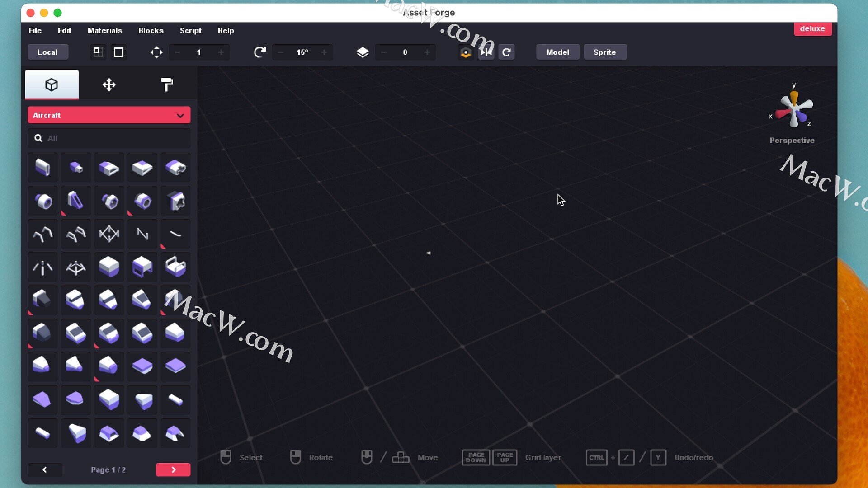This screenshot has height=488, width=868.
Task: Pick the three spread rods strut block
Action: pyautogui.click(x=43, y=267)
